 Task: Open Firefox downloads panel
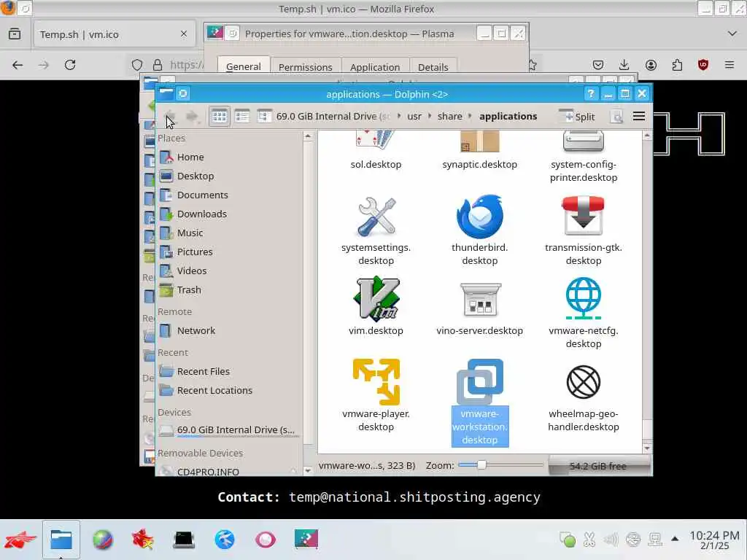click(x=624, y=65)
